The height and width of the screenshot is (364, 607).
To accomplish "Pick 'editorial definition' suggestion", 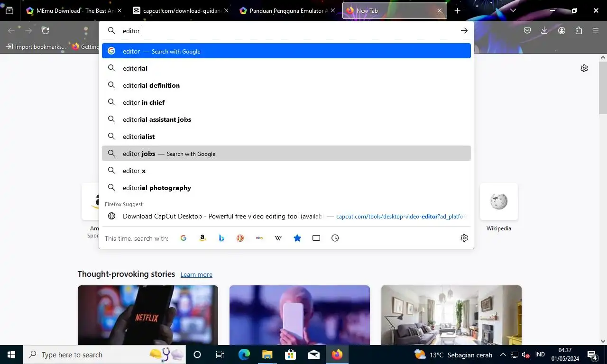I will pyautogui.click(x=286, y=85).
